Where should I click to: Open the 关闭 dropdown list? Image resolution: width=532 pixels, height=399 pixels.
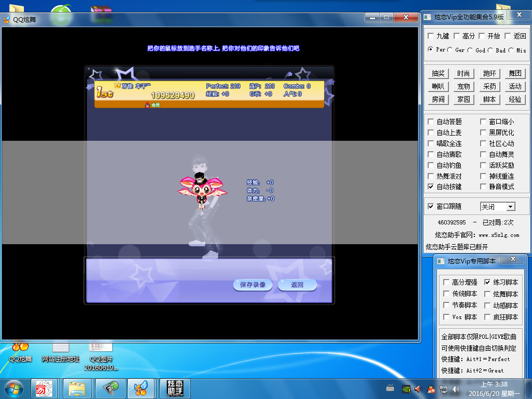point(510,207)
